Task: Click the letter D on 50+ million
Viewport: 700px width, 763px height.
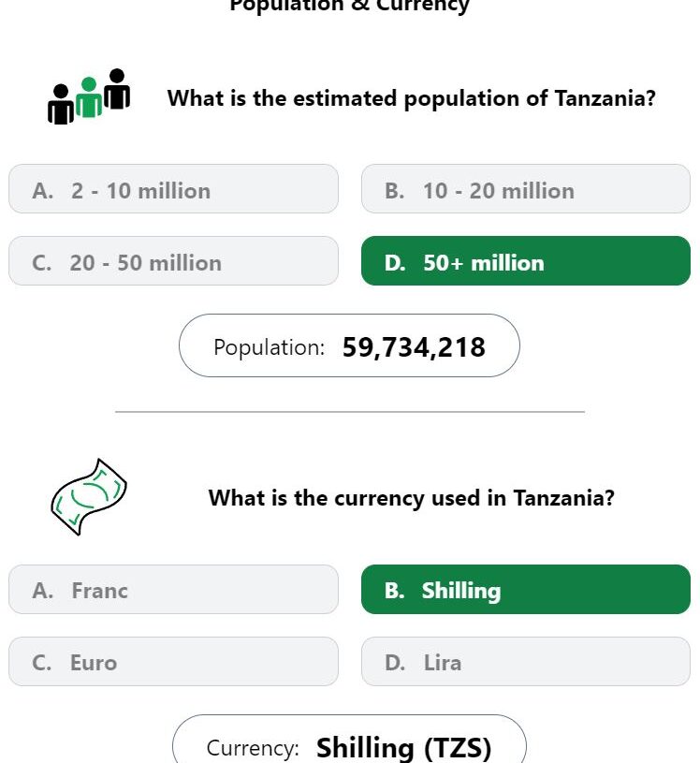Action: coord(395,263)
